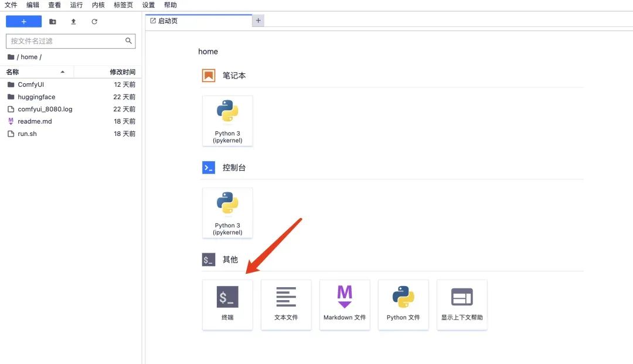633x364 pixels.
Task: Open readme.md in the file list
Action: tap(35, 121)
